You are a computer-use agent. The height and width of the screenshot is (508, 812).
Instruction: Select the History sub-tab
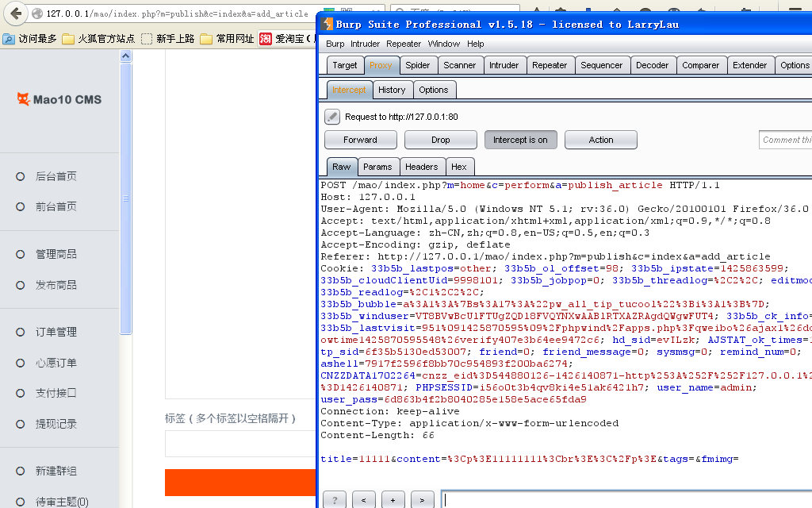[x=392, y=90]
